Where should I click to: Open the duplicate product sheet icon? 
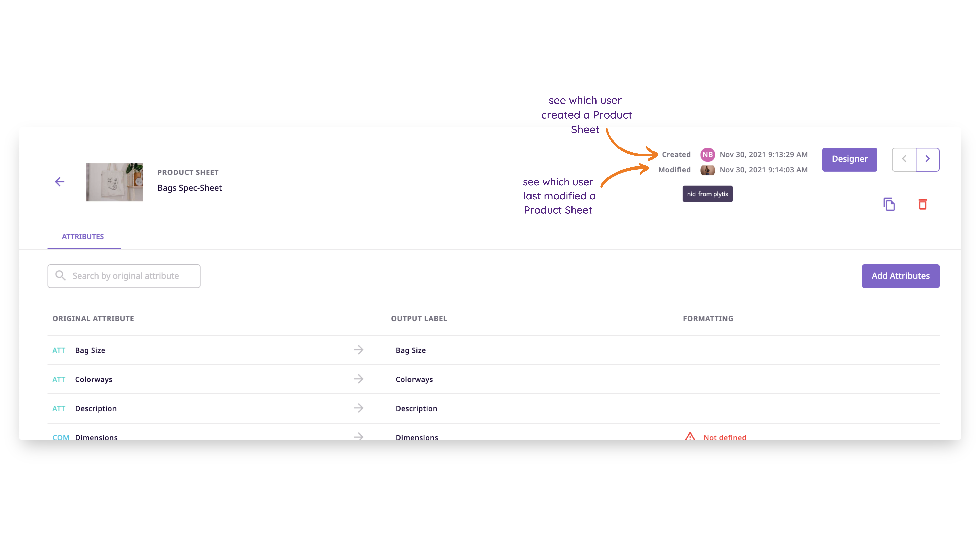click(x=889, y=204)
